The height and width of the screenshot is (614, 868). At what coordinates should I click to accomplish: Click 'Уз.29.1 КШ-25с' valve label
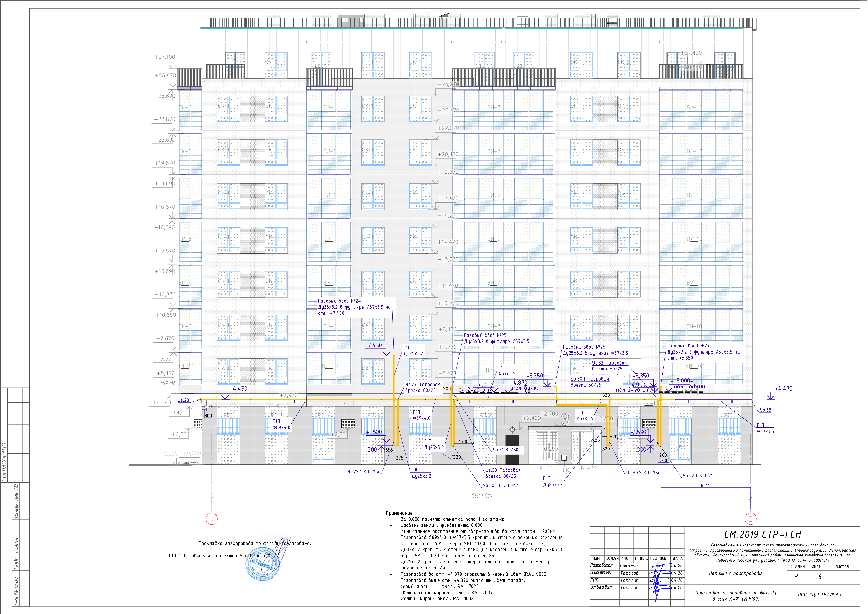point(364,472)
